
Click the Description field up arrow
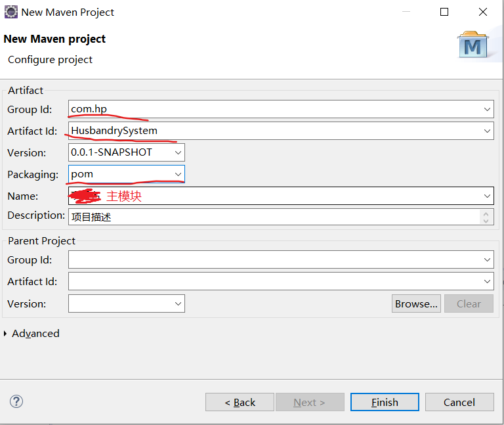[486, 213]
